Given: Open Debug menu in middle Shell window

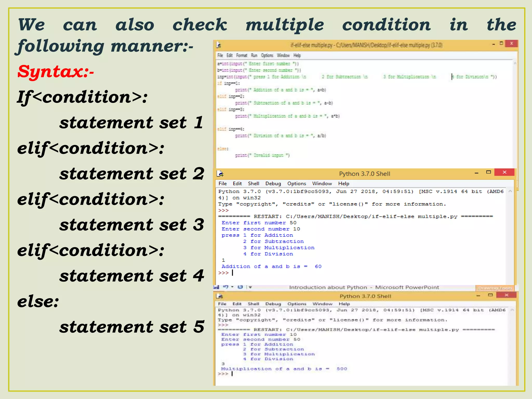Looking at the screenshot, I should pyautogui.click(x=273, y=184).
